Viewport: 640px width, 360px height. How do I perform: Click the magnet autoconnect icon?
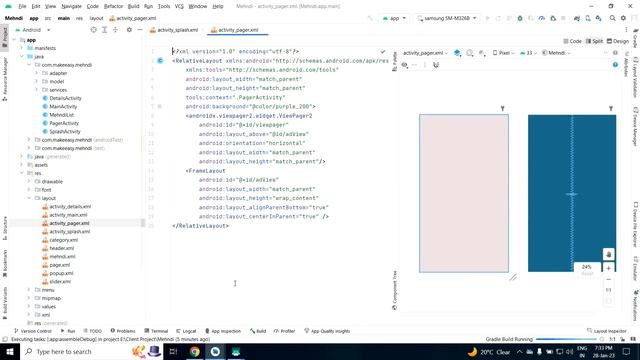pos(436,65)
